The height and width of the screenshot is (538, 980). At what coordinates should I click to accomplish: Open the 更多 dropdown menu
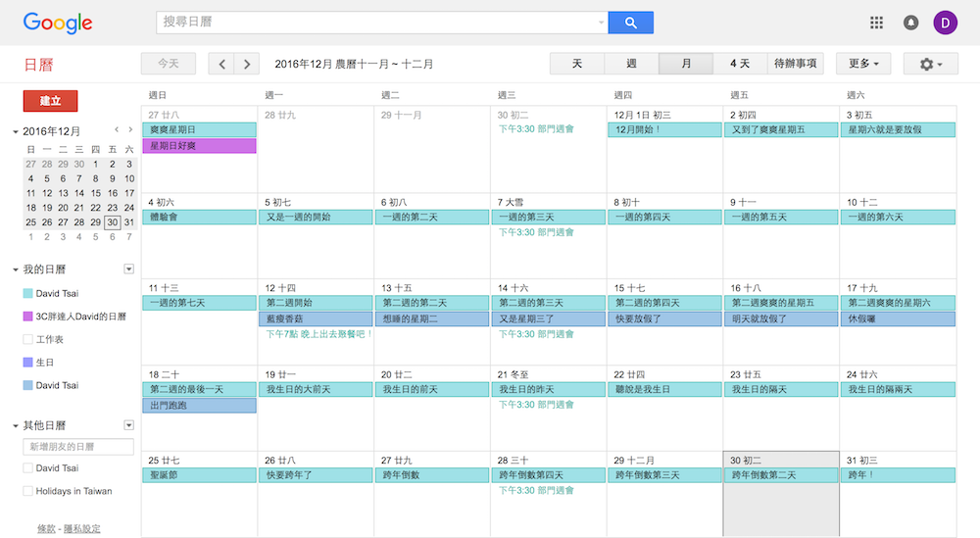click(x=862, y=64)
